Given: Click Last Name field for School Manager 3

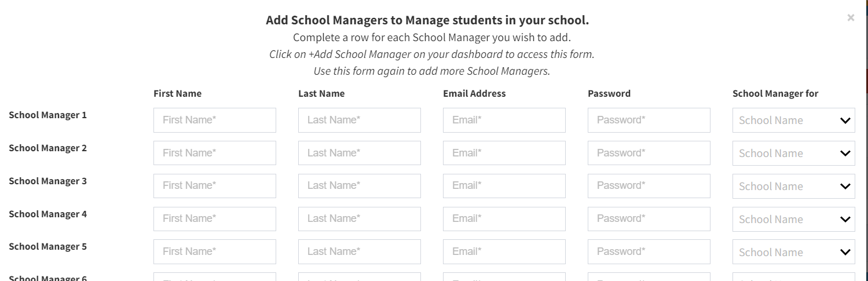Looking at the screenshot, I should (x=359, y=186).
